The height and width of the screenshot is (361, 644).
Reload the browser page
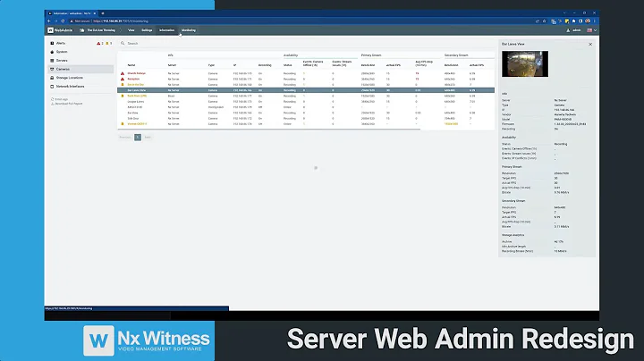[63, 21]
